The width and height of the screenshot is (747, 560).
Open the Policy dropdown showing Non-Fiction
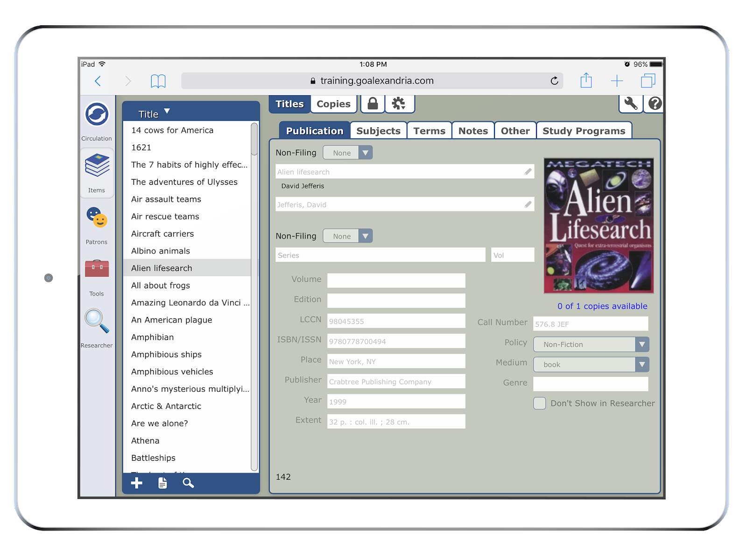point(642,344)
